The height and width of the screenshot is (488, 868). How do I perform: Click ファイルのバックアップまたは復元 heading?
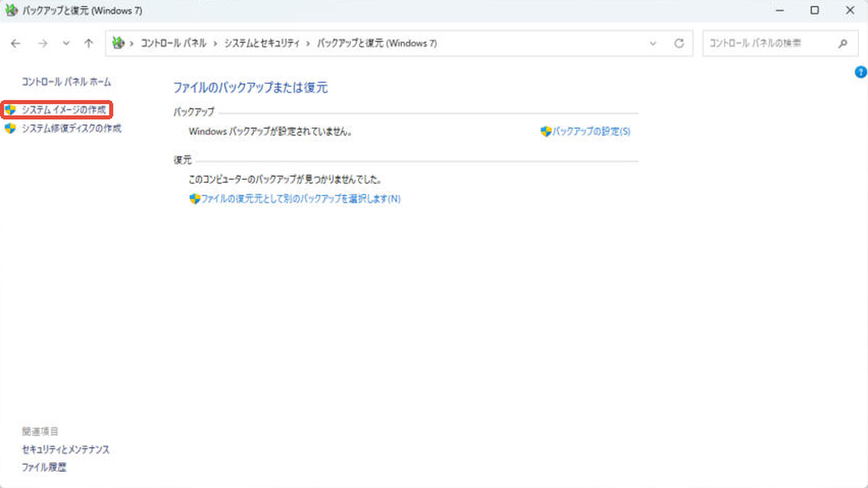pyautogui.click(x=250, y=88)
